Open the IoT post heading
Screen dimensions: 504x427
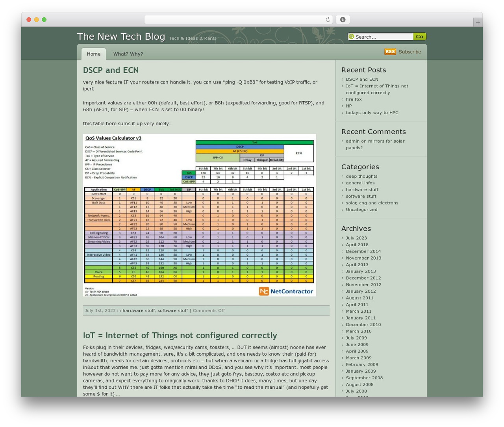tap(180, 335)
